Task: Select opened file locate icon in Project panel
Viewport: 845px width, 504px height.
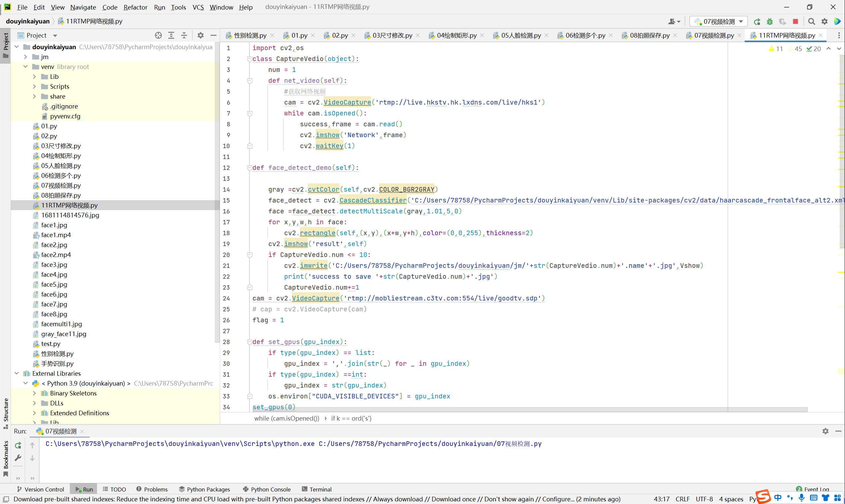Action: pyautogui.click(x=158, y=35)
